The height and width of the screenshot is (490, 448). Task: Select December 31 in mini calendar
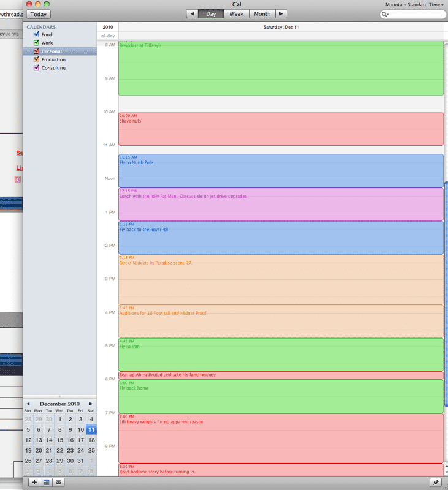pos(81,461)
